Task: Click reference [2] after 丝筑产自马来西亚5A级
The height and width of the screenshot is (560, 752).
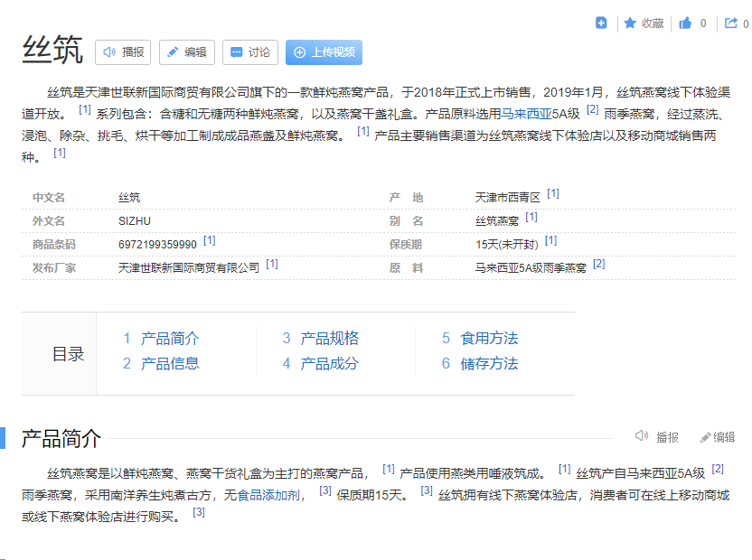Action: pyautogui.click(x=718, y=469)
